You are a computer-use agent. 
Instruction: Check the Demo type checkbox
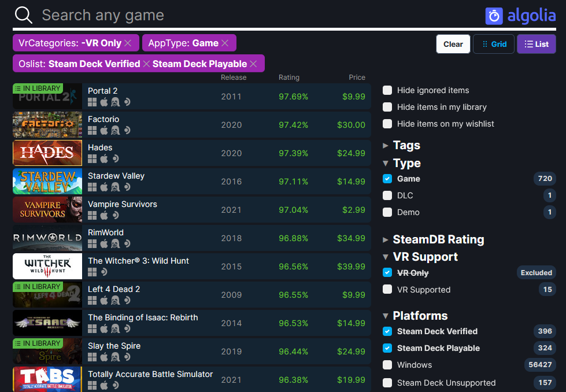[x=387, y=212]
